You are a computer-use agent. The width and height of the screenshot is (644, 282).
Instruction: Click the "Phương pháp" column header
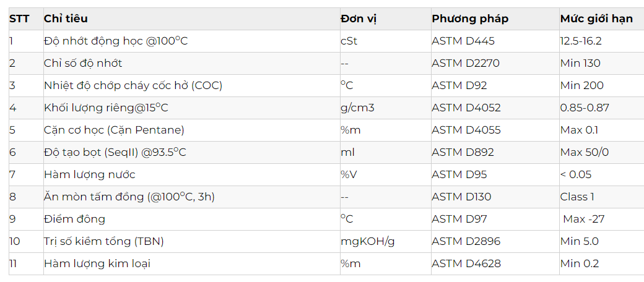tap(470, 19)
